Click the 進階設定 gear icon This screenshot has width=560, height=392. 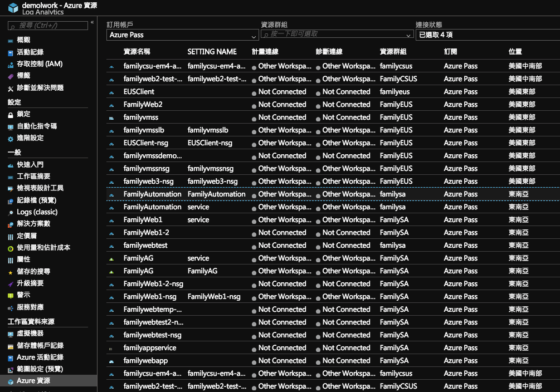click(11, 139)
